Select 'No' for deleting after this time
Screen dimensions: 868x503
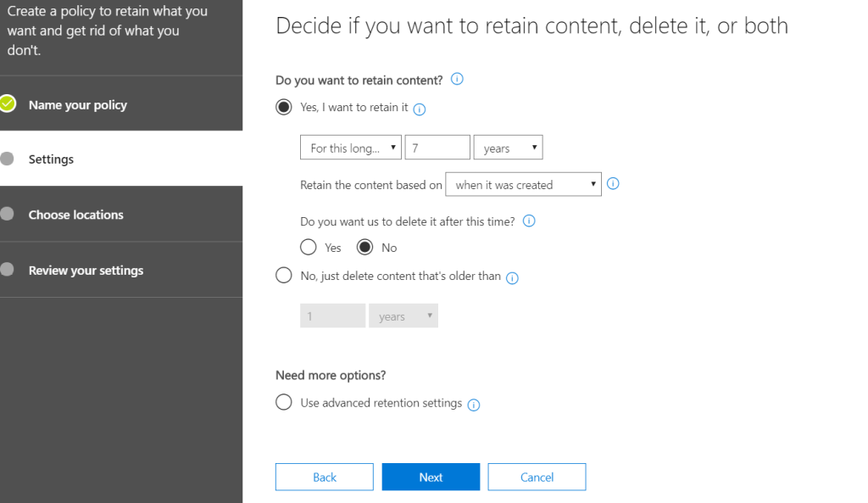(x=364, y=248)
